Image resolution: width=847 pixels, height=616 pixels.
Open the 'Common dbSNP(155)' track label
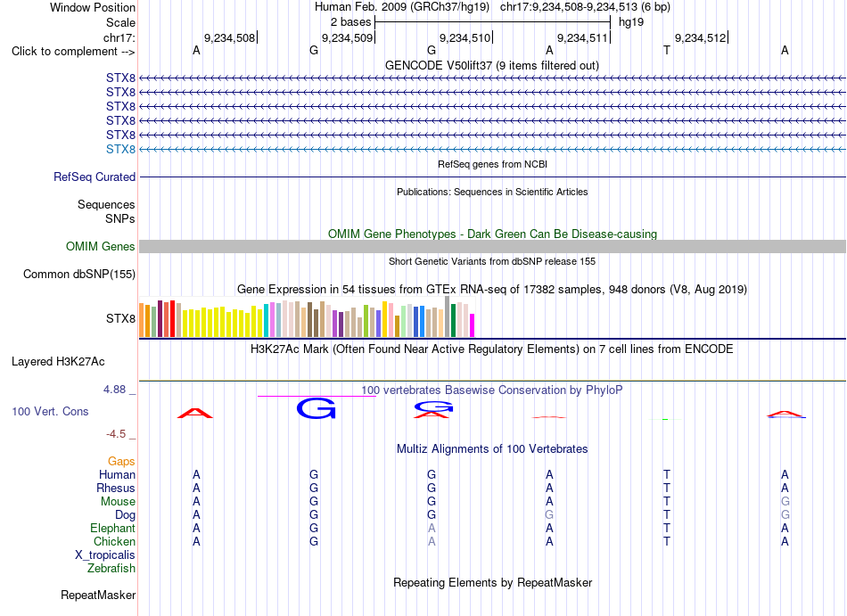point(79,275)
